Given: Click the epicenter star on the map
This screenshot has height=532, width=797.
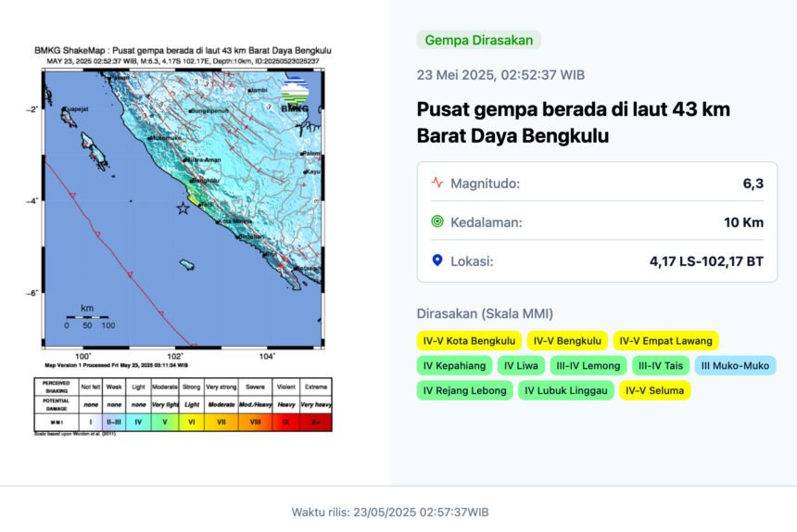Looking at the screenshot, I should (x=183, y=208).
